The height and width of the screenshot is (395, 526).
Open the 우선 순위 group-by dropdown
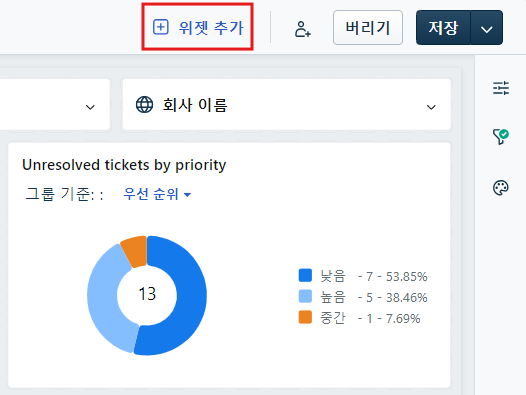coord(157,194)
